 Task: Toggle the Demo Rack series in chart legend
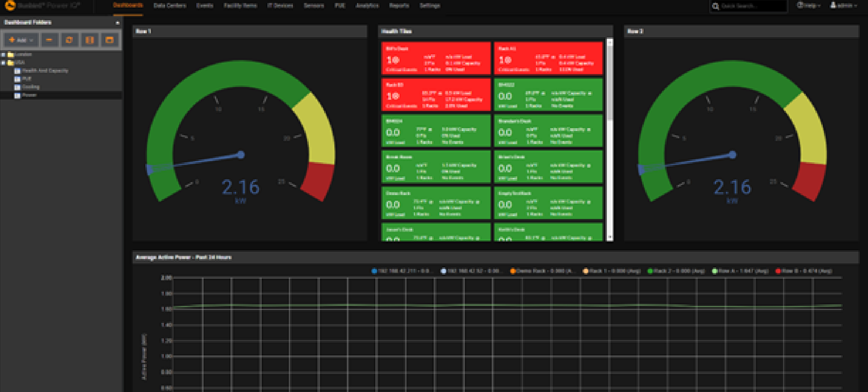536,270
